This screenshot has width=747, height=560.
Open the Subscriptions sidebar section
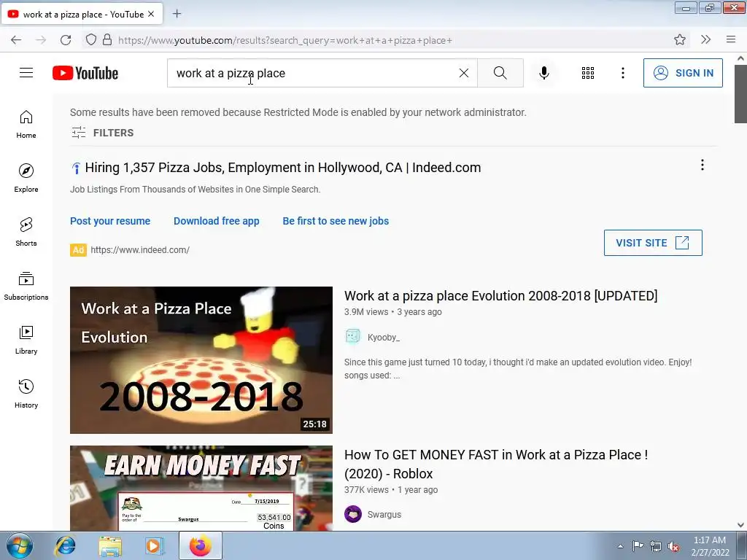tap(26, 286)
